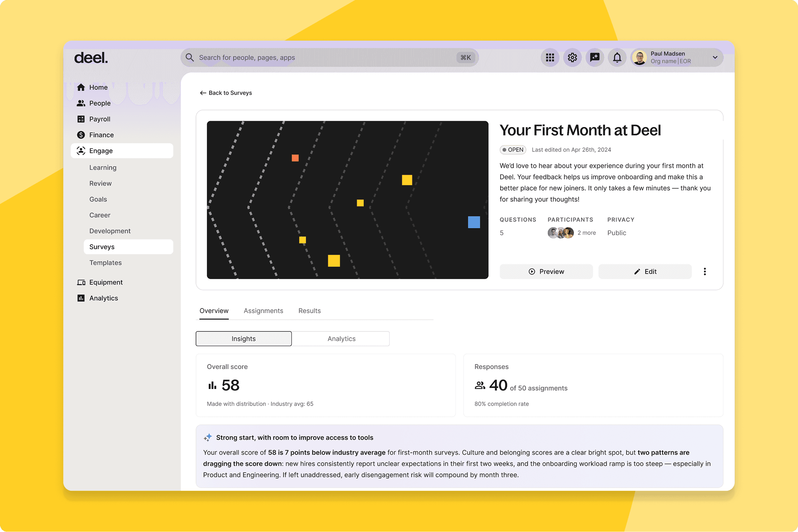
Task: Click the participant avatars group
Action: [560, 233]
